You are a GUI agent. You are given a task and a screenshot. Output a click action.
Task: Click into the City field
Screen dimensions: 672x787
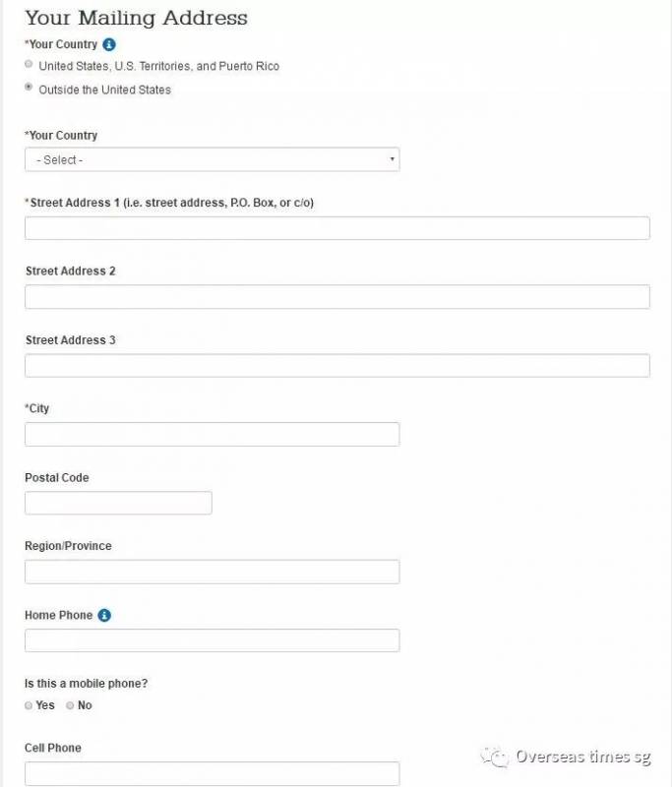212,435
